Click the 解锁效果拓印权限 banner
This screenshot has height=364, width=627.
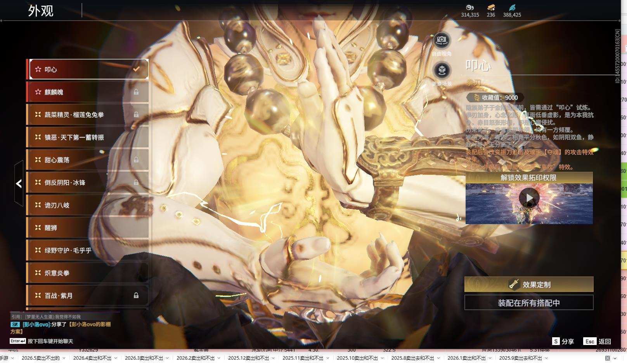click(529, 178)
